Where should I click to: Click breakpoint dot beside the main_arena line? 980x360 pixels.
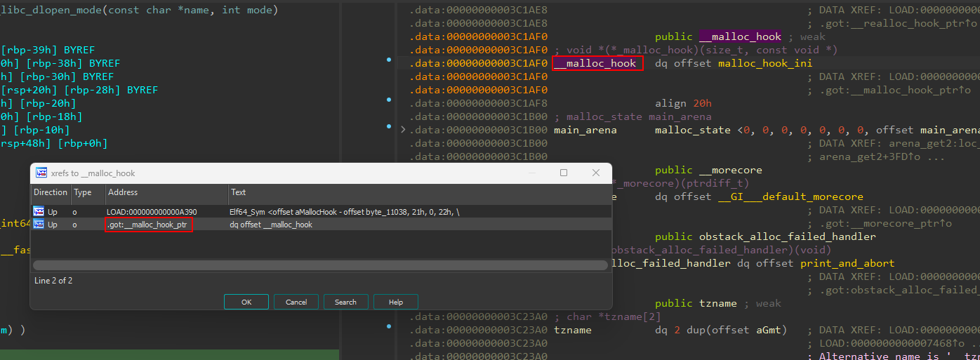click(x=389, y=127)
